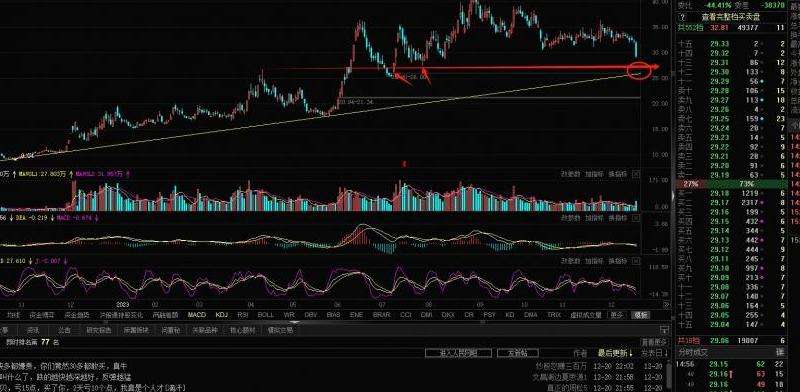Click 改参数 in the KDJ panel

tap(570, 261)
